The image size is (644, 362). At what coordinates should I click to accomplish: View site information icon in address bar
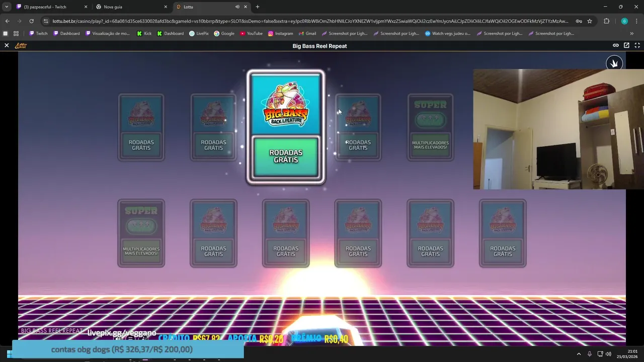[46, 21]
